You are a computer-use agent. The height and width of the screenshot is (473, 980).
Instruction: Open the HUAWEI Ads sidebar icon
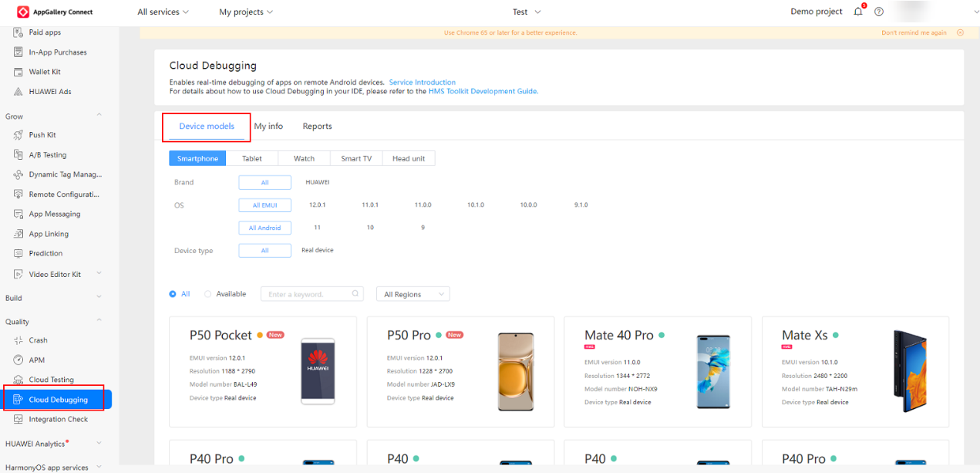pos(19,91)
